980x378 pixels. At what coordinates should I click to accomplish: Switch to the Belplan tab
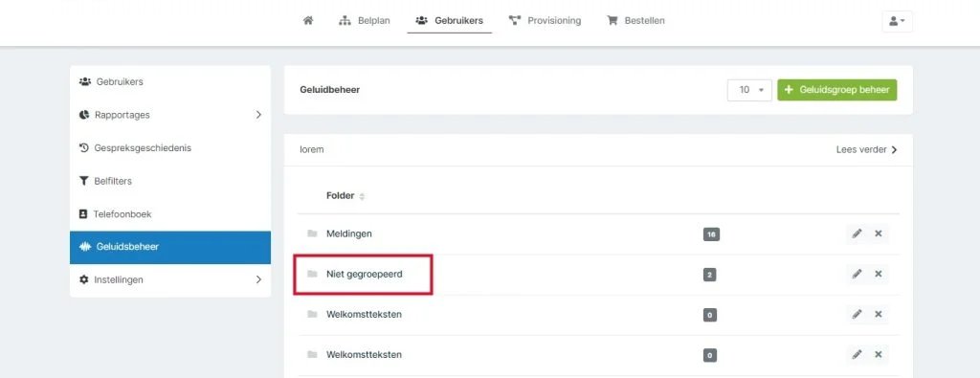click(x=365, y=21)
